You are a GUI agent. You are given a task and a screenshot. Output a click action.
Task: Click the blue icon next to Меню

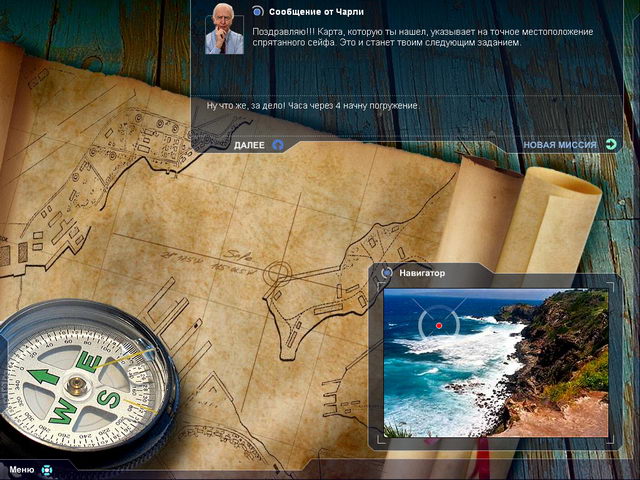point(46,469)
